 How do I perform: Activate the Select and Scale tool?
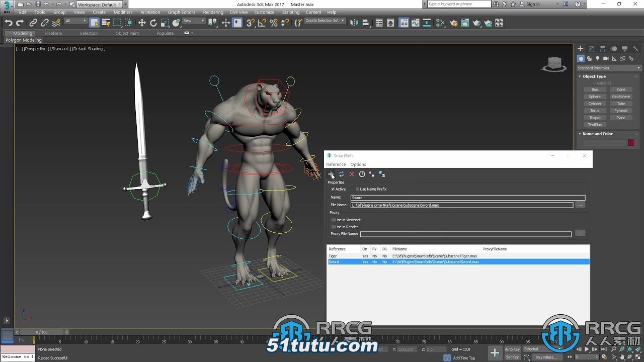pyautogui.click(x=165, y=23)
